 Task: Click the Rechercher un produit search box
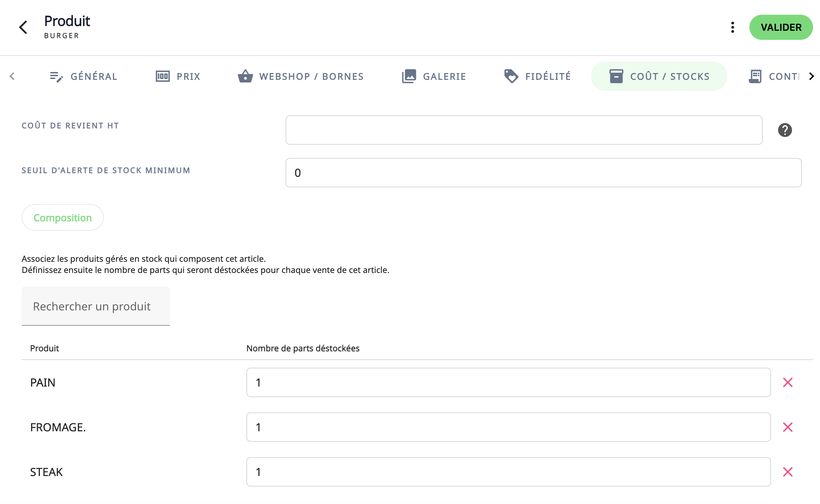point(95,306)
